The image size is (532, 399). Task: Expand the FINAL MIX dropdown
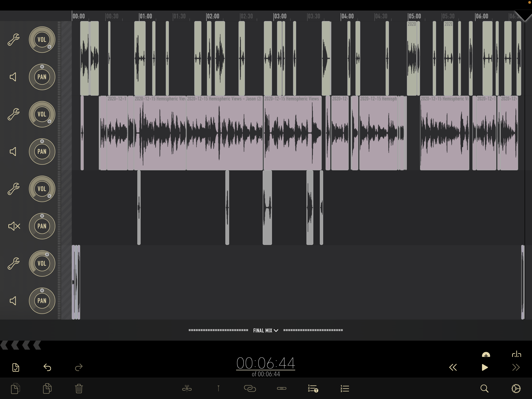[266, 330]
